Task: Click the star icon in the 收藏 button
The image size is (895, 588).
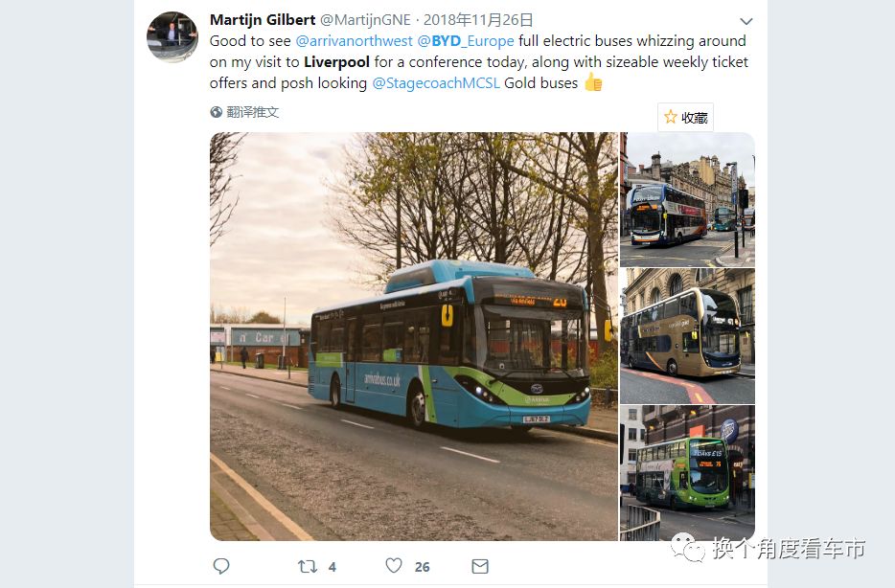Action: (x=671, y=117)
